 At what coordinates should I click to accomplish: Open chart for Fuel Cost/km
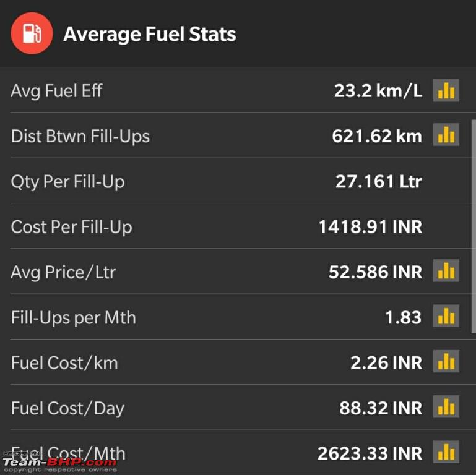pos(446,361)
